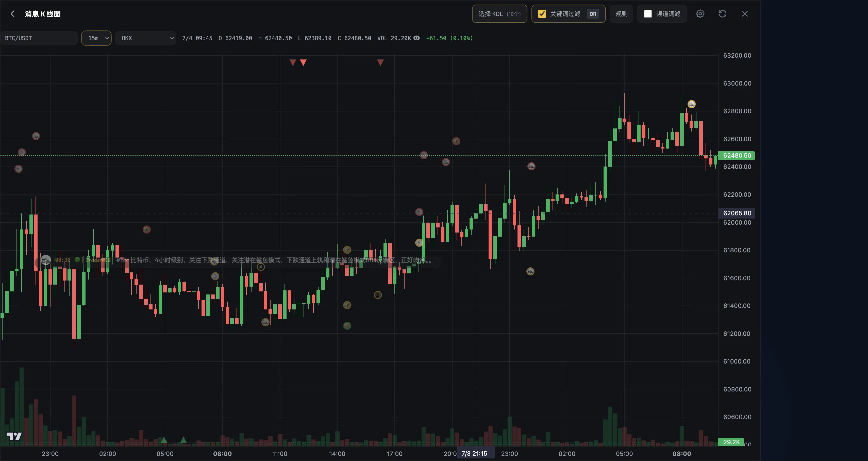The height and width of the screenshot is (461, 868).
Task: Click the 7/4 09:45 candle timestamp
Action: click(x=197, y=38)
